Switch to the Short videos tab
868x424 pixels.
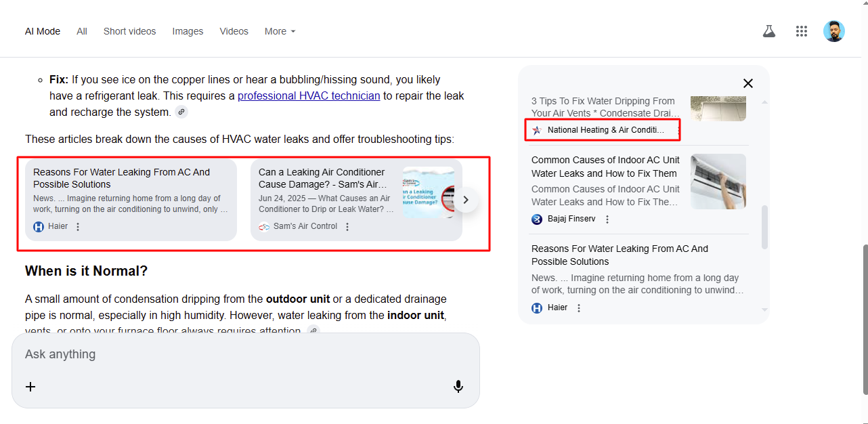[x=129, y=31]
